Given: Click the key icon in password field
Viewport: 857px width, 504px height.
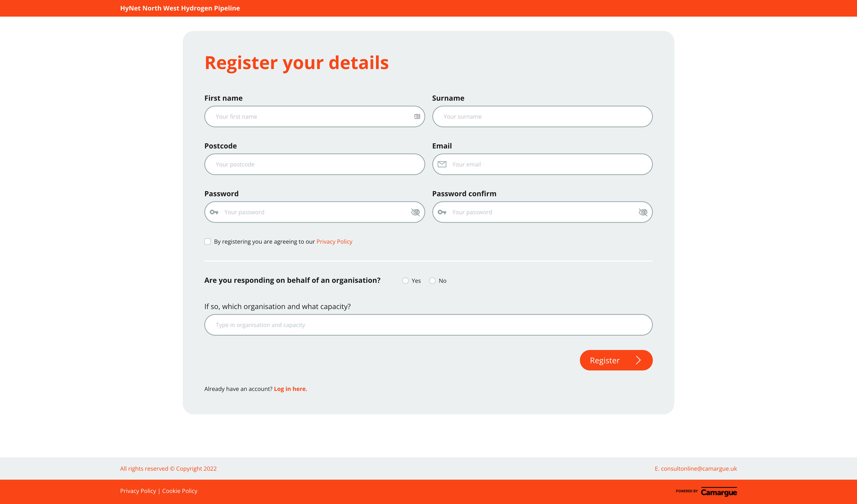Looking at the screenshot, I should click(x=215, y=212).
